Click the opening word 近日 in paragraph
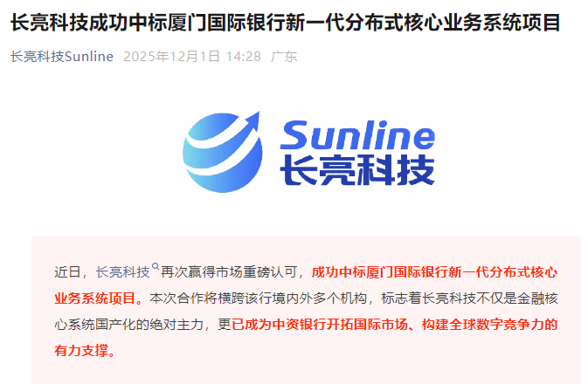Image resolution: width=588 pixels, height=391 pixels. pos(68,272)
